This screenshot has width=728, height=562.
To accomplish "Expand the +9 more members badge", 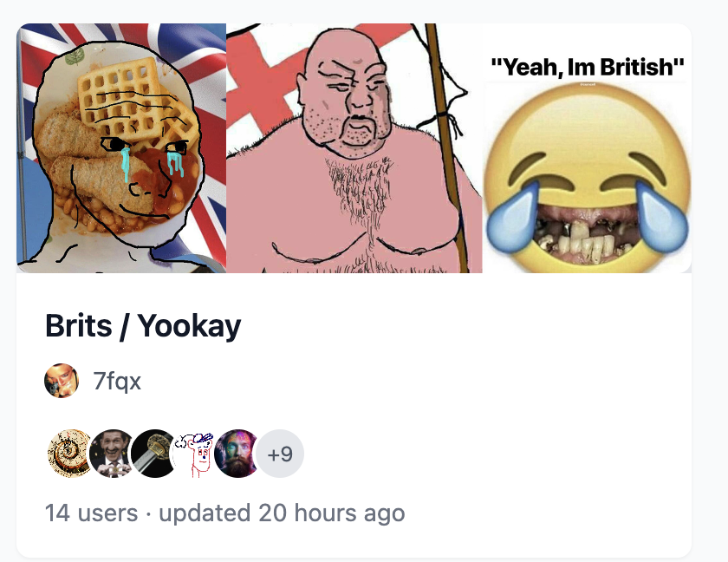I will [x=280, y=454].
